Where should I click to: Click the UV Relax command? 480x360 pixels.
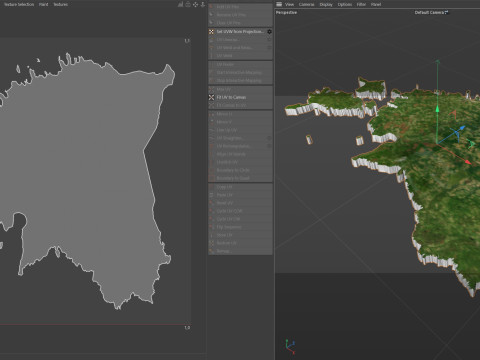point(240,64)
